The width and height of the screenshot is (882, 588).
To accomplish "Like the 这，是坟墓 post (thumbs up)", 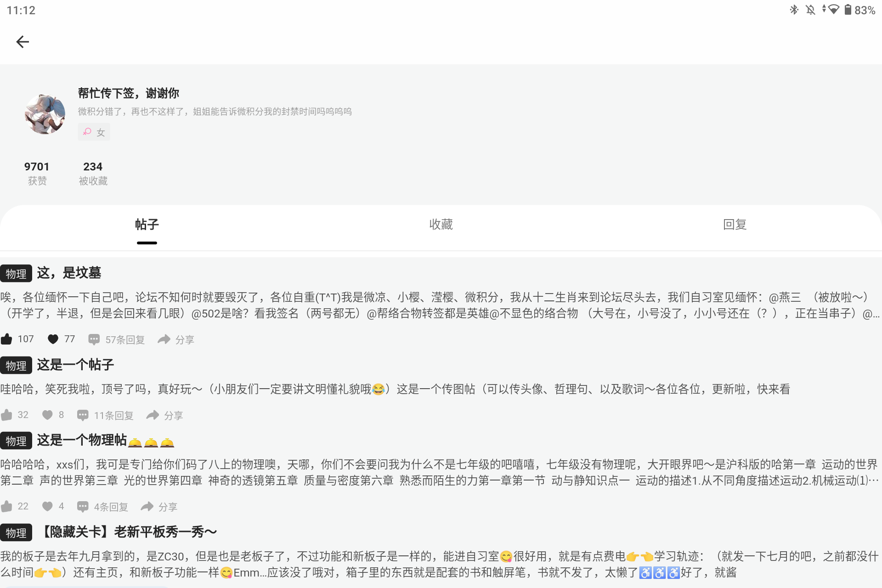I will pyautogui.click(x=7, y=339).
